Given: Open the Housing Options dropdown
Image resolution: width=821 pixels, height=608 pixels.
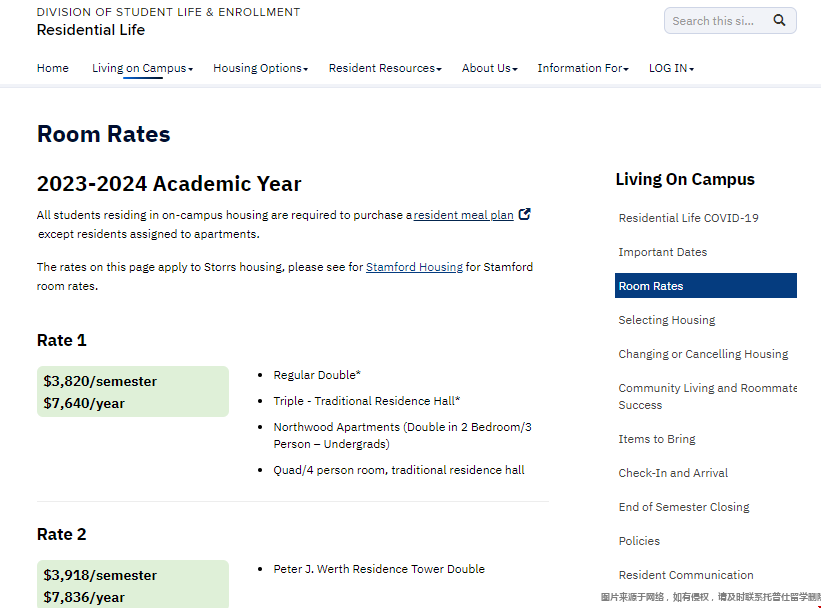Looking at the screenshot, I should click(x=260, y=68).
